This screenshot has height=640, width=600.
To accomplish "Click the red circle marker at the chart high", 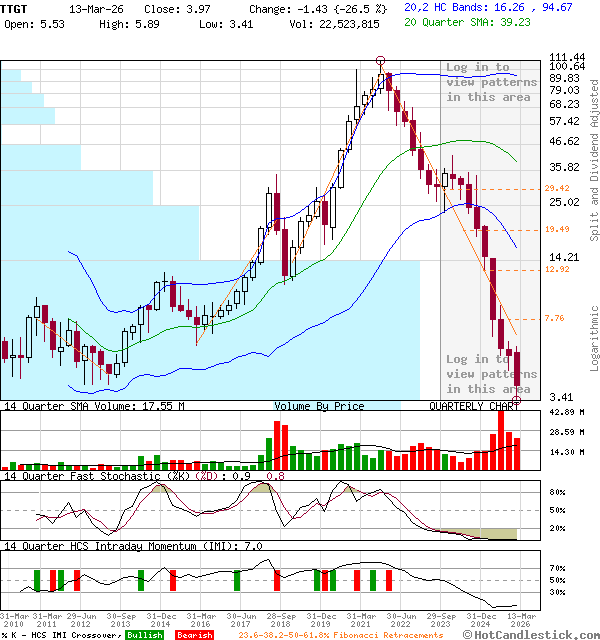I will [x=380, y=61].
